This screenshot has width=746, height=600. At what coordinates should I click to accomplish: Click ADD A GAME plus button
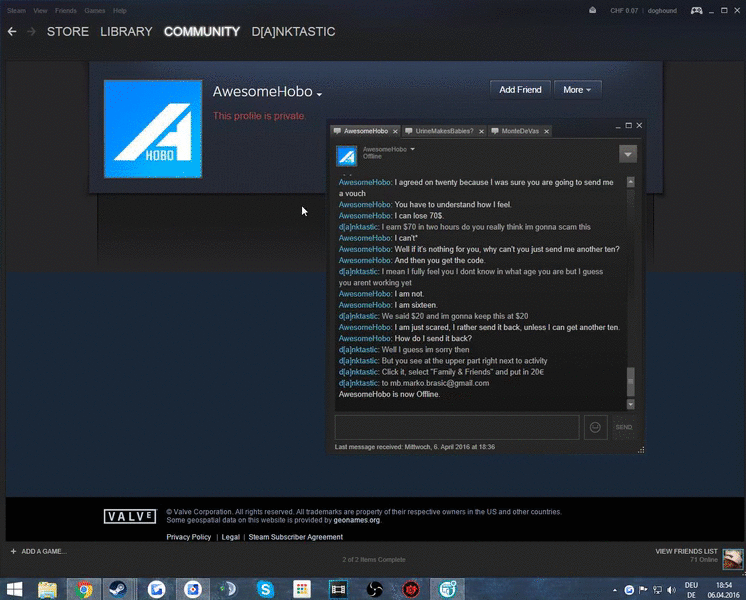39,551
